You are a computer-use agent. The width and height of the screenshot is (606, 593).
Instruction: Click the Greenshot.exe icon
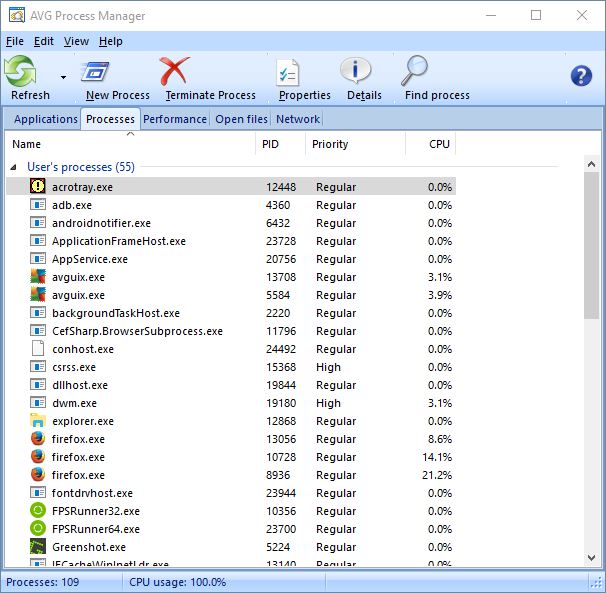pos(38,547)
